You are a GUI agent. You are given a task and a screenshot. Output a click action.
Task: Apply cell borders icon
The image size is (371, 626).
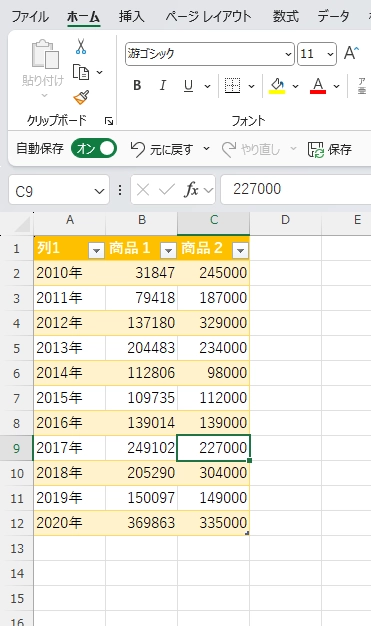[232, 85]
